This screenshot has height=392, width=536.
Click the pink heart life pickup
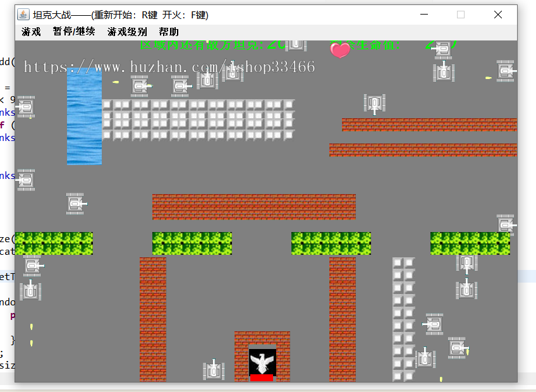point(340,51)
